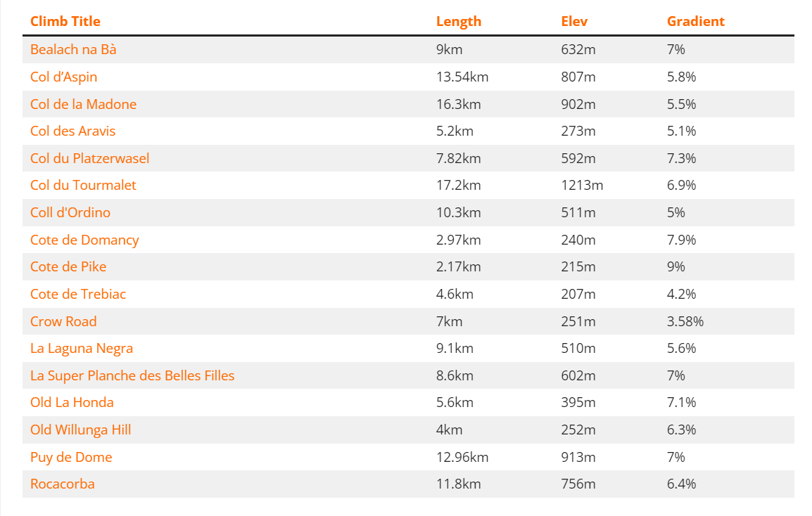Open the Cote de Trebiac link
Screen dimensions: 812x516
pos(78,294)
